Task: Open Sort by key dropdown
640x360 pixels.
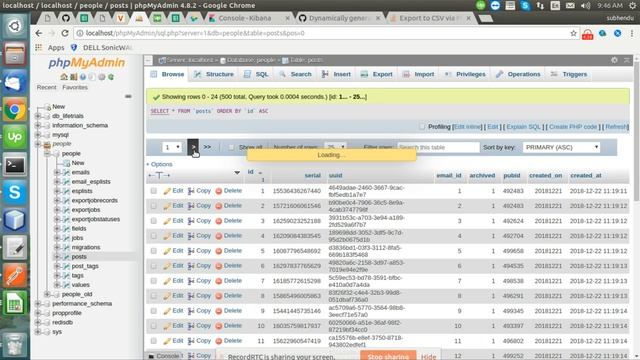Action: click(561, 147)
